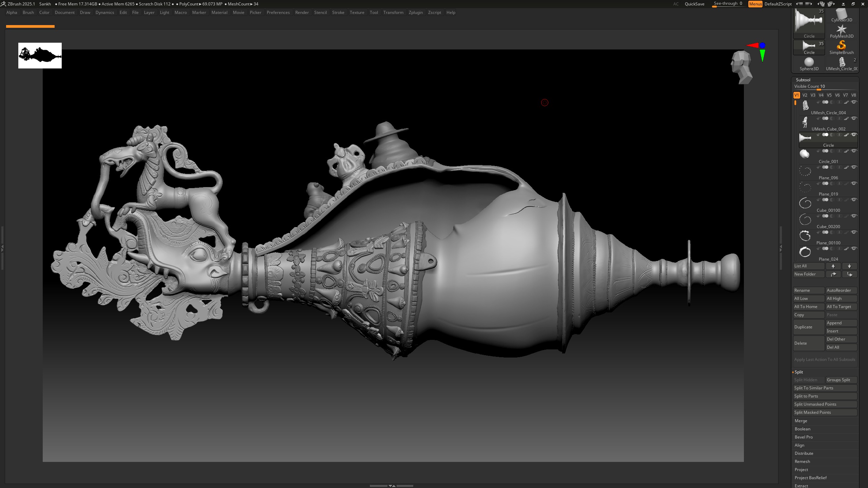Pick the Sphere3D tool thumbnail
The height and width of the screenshot is (488, 868).
point(809,64)
